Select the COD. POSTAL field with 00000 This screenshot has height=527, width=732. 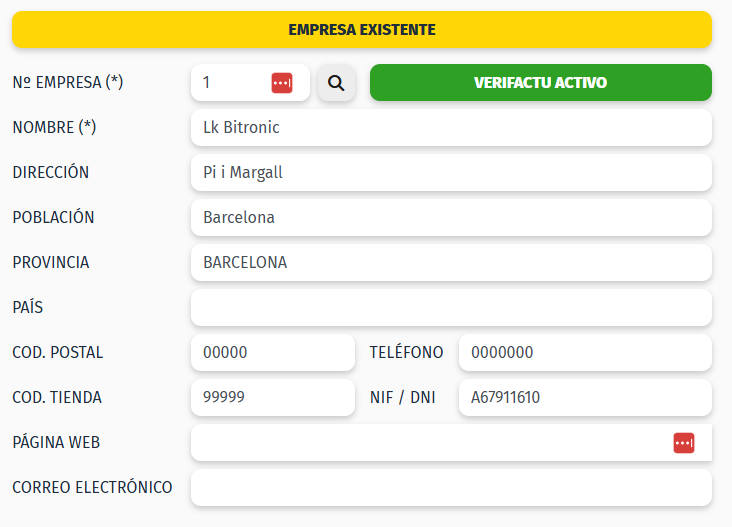point(272,352)
